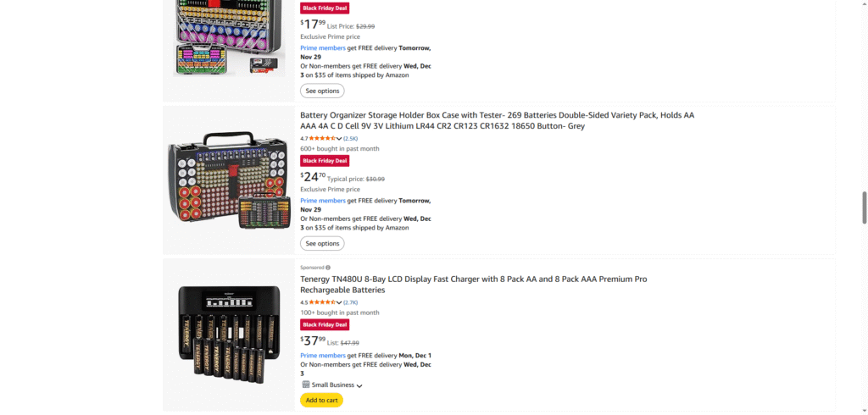868x415 pixels.
Task: Click Prime members link on Tenergy listing
Action: (323, 356)
